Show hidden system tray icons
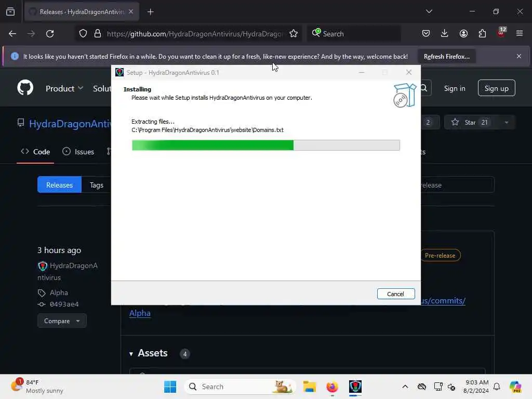Screen dimensions: 532x399 coord(405,387)
